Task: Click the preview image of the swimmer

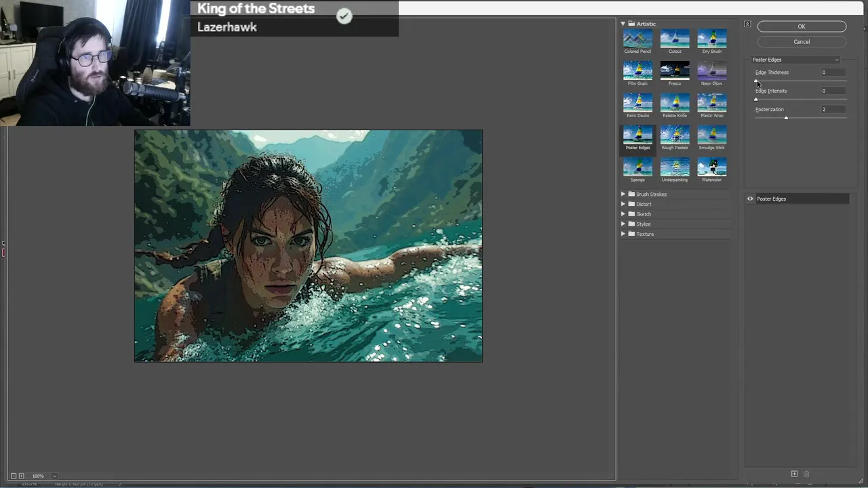Action: point(309,246)
